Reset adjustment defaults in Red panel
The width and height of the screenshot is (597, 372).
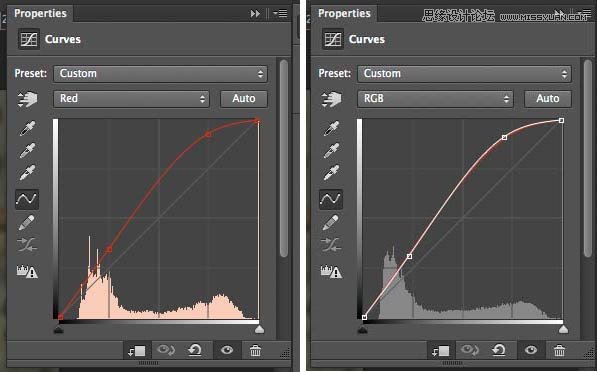pyautogui.click(x=195, y=350)
